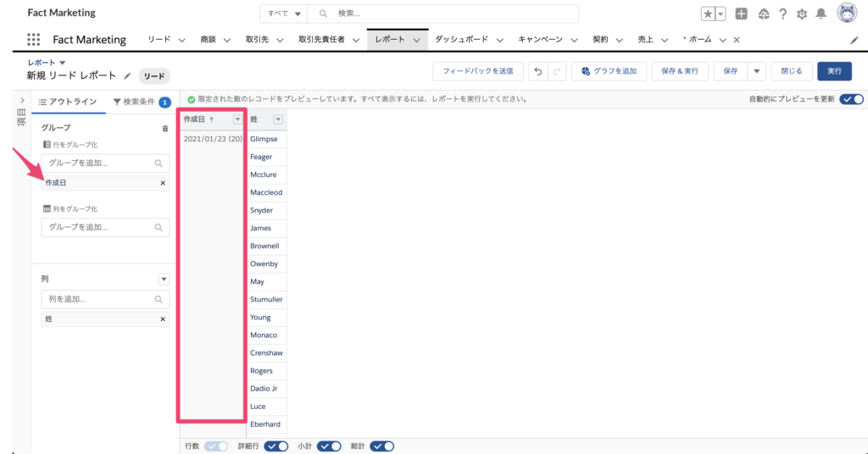This screenshot has height=454, width=868.
Task: Open the 契約 navigation tab
Action: click(x=600, y=40)
